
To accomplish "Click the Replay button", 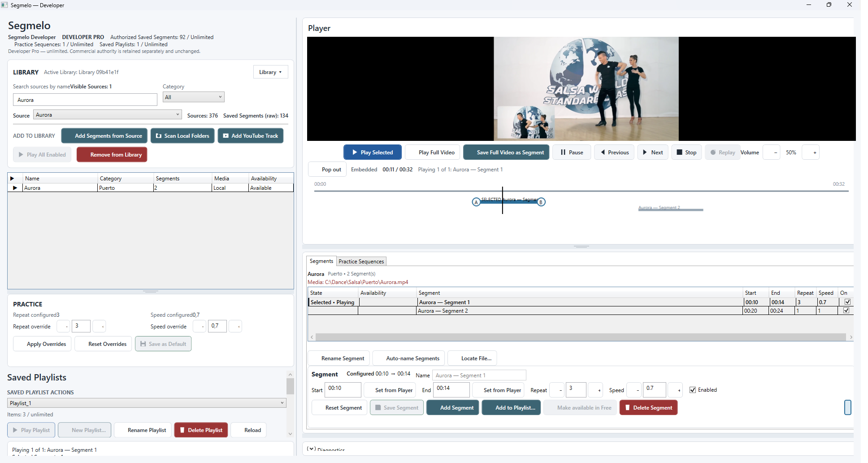I will pos(722,153).
